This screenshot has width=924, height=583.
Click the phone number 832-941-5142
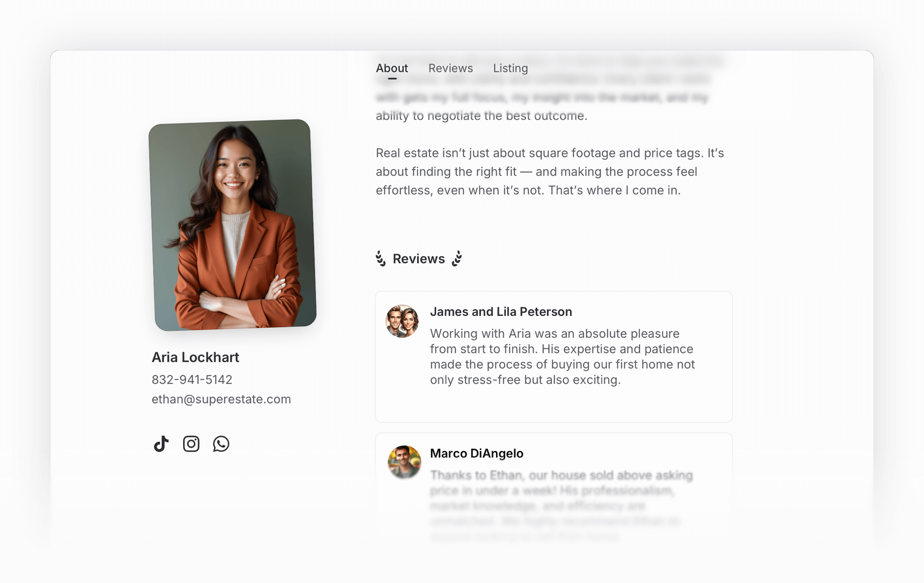point(192,379)
